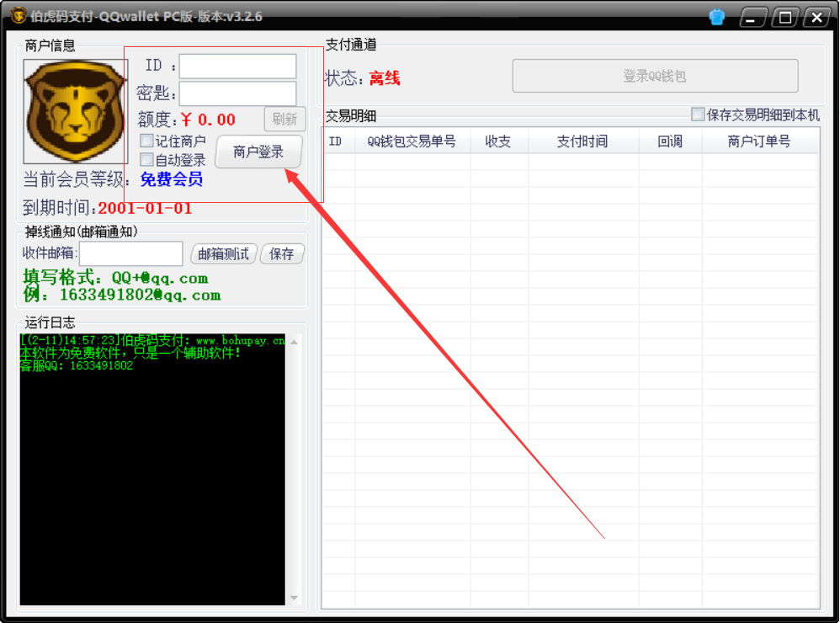Click the tiger icon in the title bar
Image resolution: width=840 pixels, height=623 pixels.
click(17, 14)
